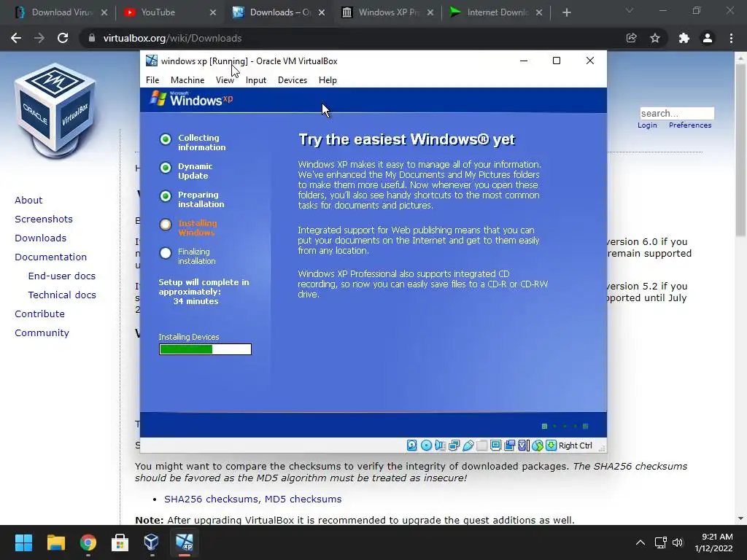Open the Documentation link

pos(50,257)
